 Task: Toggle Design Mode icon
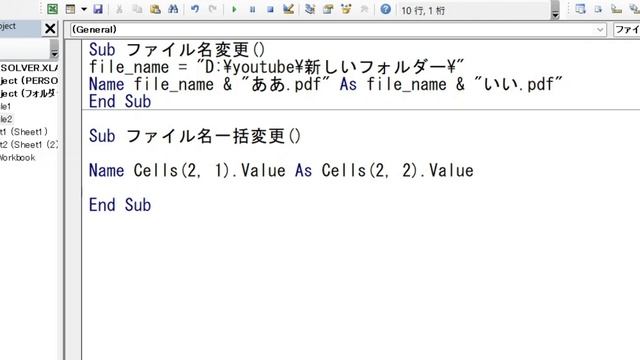point(289,9)
